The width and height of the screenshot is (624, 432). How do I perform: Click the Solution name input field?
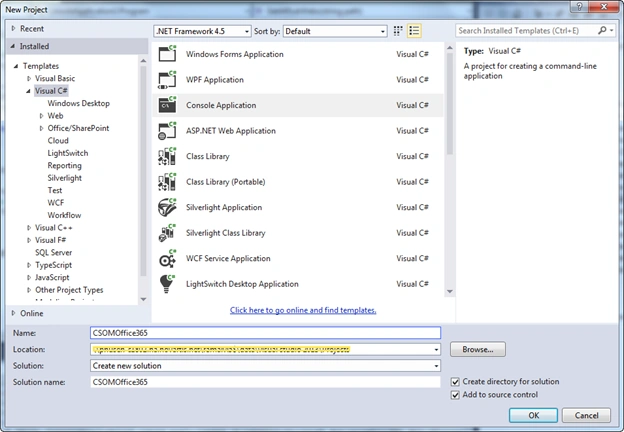coord(265,382)
